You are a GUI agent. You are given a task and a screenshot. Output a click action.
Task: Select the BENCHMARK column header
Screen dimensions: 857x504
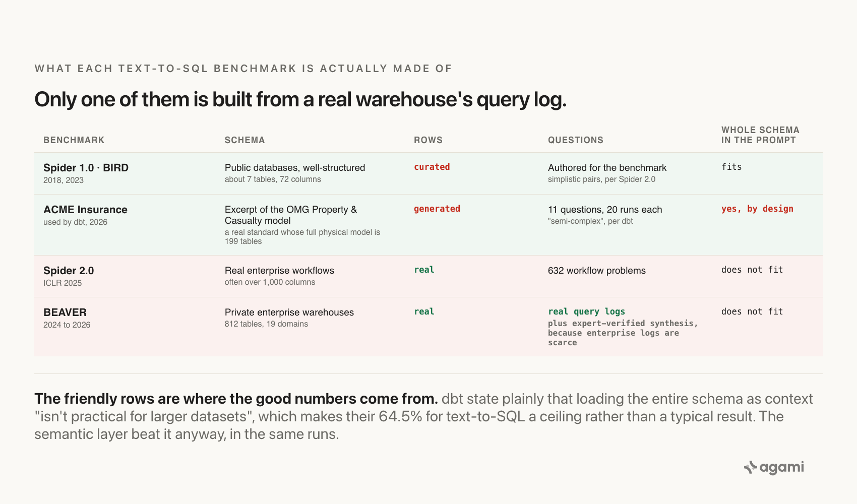pos(74,140)
